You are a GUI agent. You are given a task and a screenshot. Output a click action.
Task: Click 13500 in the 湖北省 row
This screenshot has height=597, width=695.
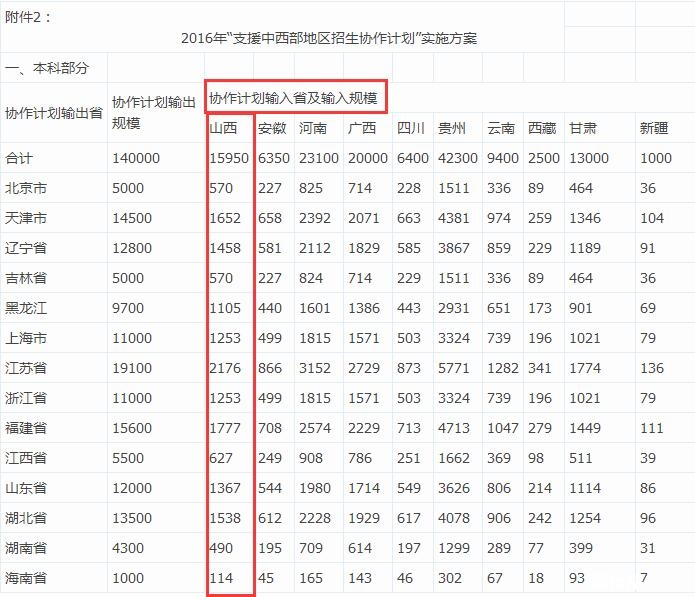(x=132, y=518)
